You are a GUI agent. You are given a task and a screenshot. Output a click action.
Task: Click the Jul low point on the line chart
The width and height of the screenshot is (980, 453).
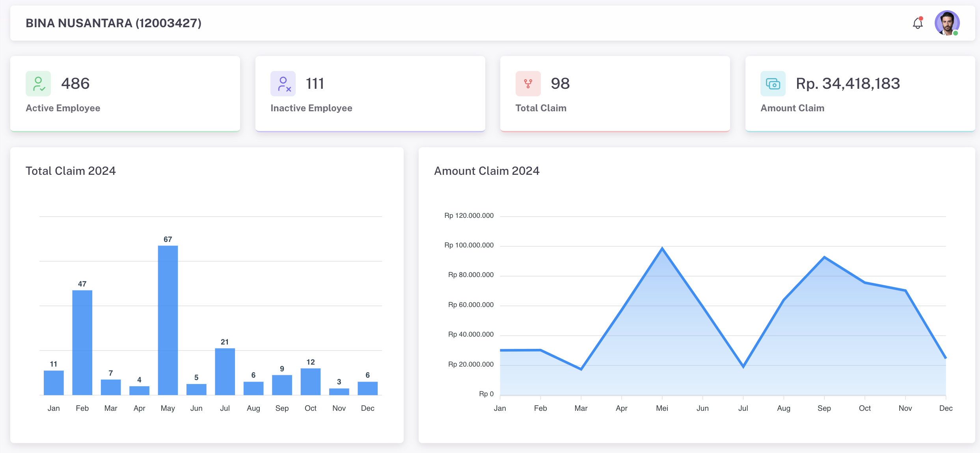click(743, 367)
